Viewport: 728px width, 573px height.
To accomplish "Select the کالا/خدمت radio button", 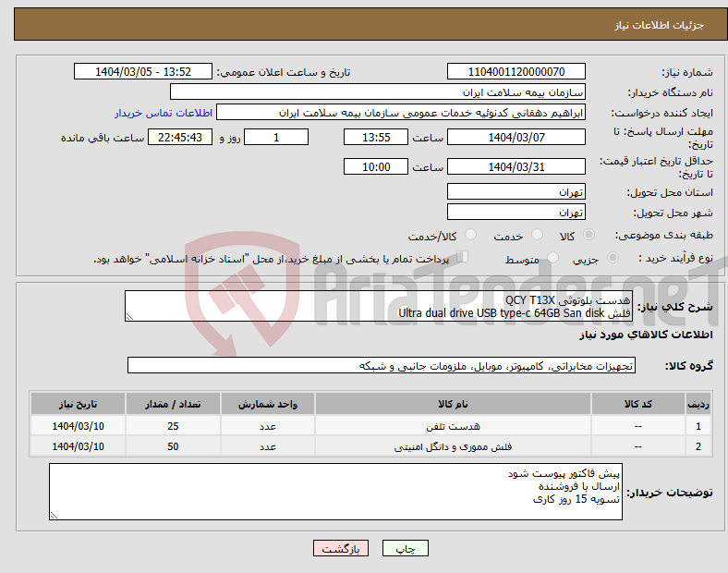I will coord(470,235).
